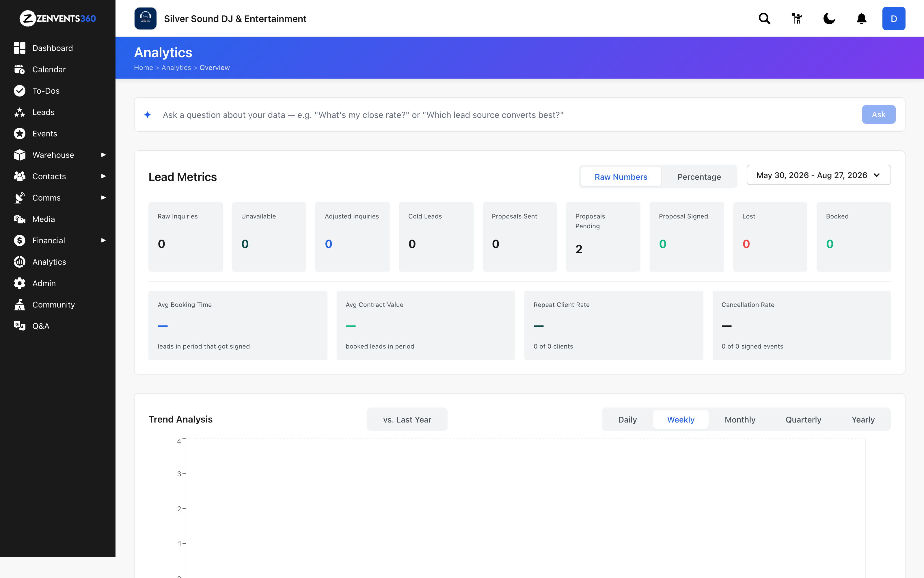Click the ask a question input field
Viewport: 924px width, 578px height.
click(508, 115)
